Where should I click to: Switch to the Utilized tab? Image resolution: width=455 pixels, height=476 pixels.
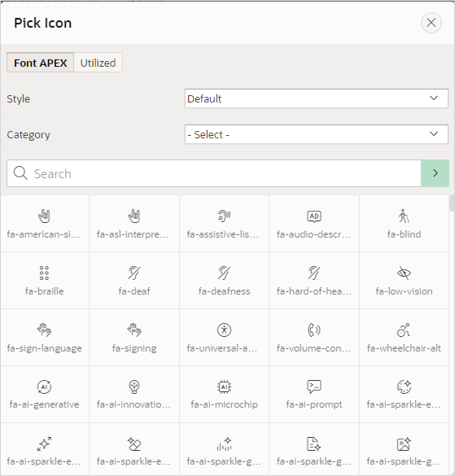click(x=98, y=63)
